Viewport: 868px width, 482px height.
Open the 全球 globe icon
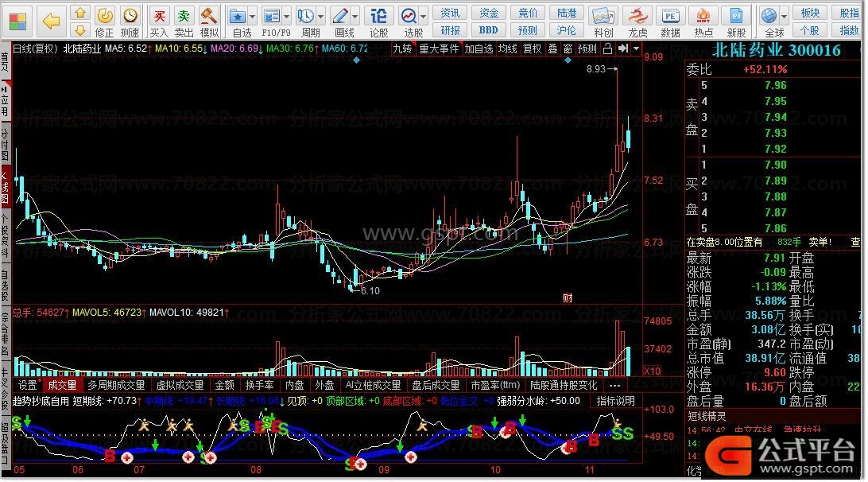[x=769, y=16]
